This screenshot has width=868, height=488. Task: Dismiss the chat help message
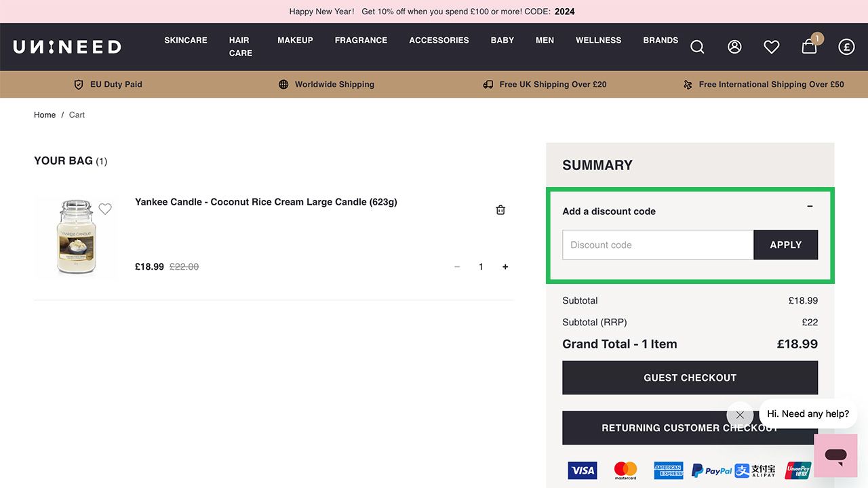(740, 415)
